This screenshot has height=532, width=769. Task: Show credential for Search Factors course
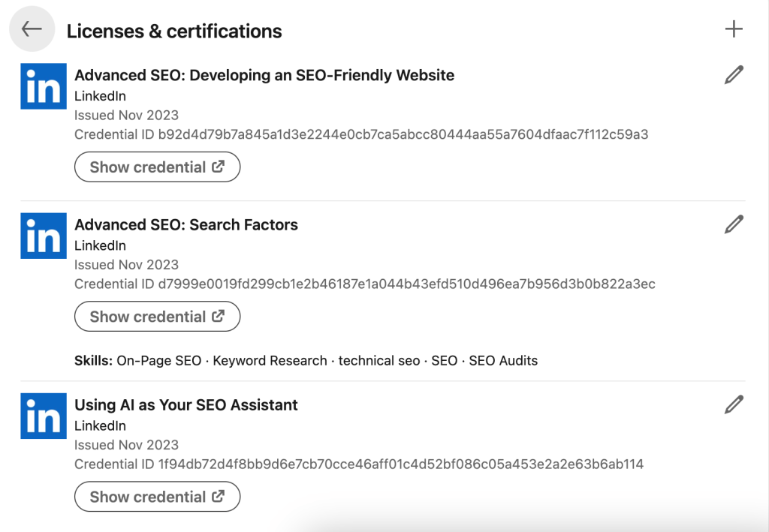[158, 317]
